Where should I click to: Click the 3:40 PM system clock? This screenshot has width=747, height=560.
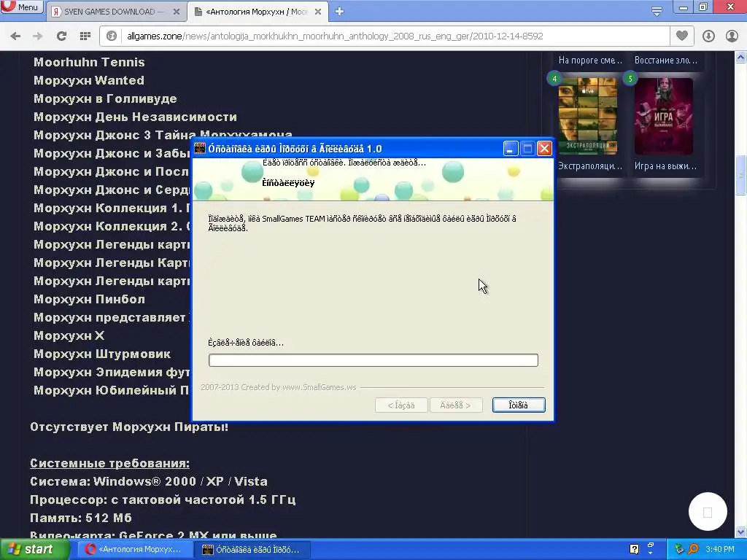720,549
